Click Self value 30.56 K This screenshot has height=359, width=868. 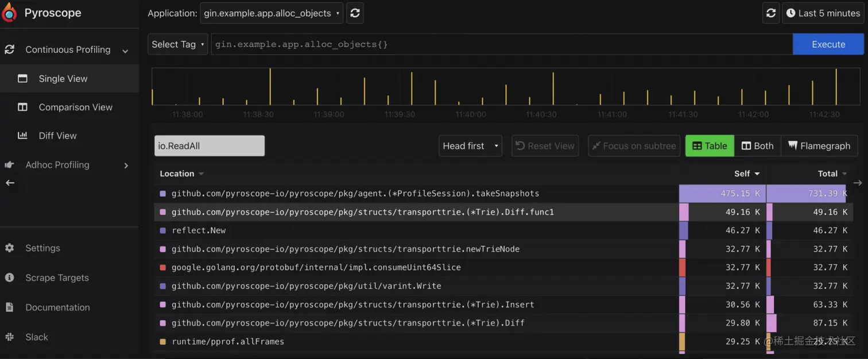coord(743,304)
